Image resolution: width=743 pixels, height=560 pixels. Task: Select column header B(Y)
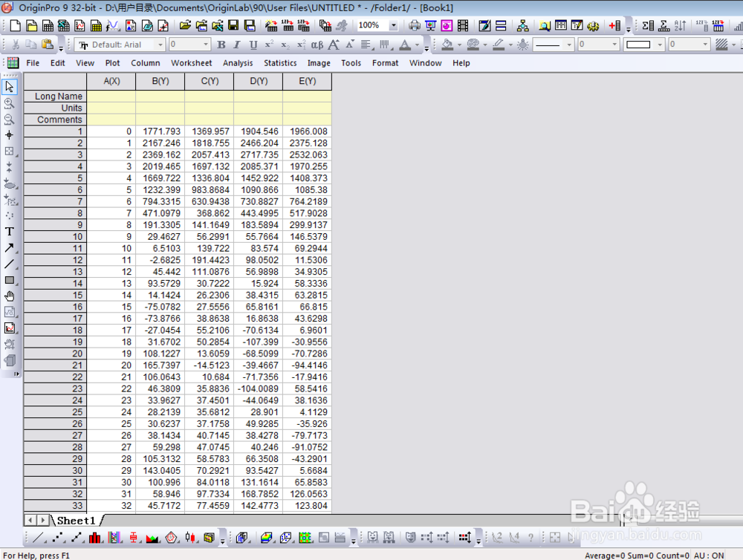(160, 82)
